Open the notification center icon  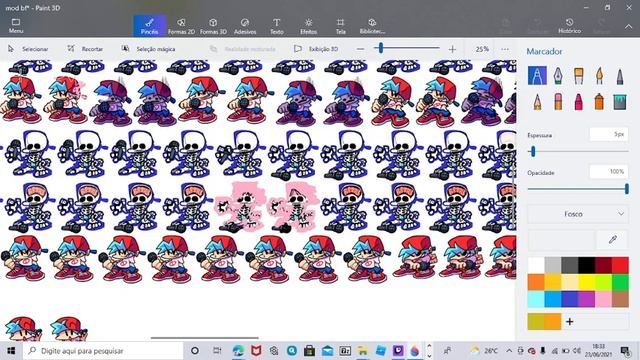coord(625,351)
